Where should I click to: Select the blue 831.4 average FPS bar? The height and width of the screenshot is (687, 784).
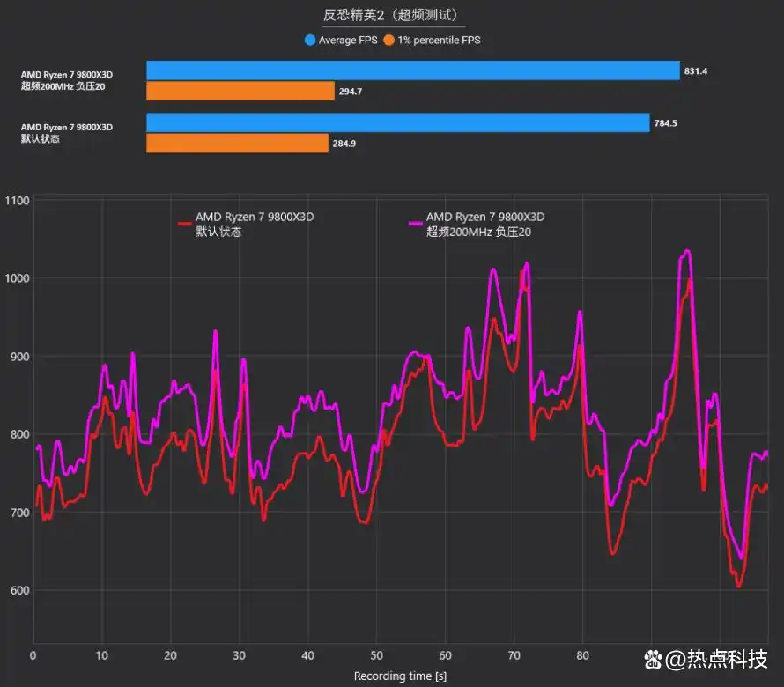click(x=412, y=70)
